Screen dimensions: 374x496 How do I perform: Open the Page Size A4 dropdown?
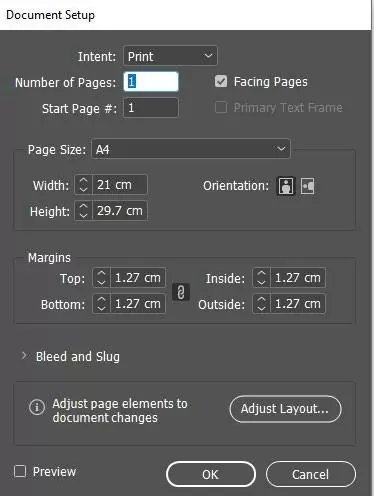(191, 149)
